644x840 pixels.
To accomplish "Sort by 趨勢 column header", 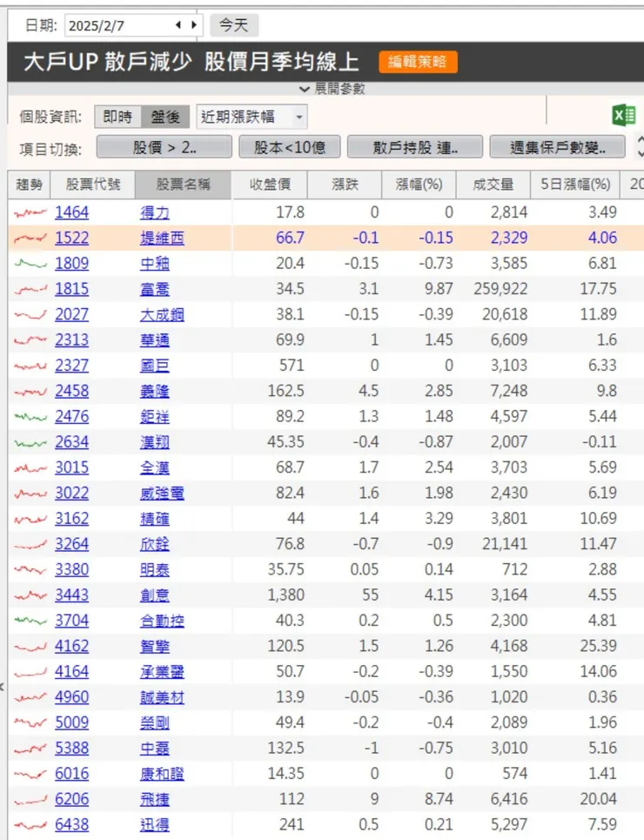I will pyautogui.click(x=29, y=185).
